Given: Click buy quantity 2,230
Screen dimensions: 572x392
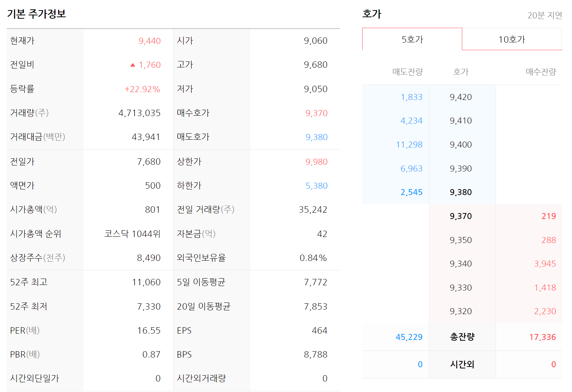Looking at the screenshot, I should pyautogui.click(x=545, y=312).
